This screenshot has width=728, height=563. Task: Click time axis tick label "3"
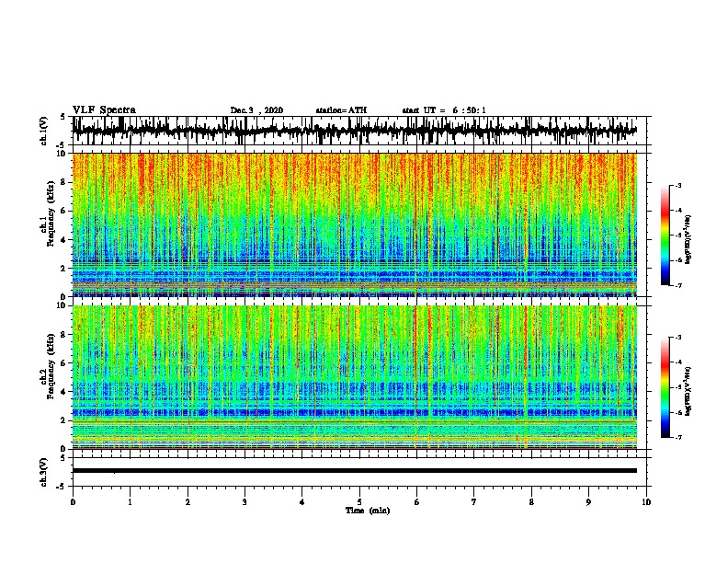245,502
